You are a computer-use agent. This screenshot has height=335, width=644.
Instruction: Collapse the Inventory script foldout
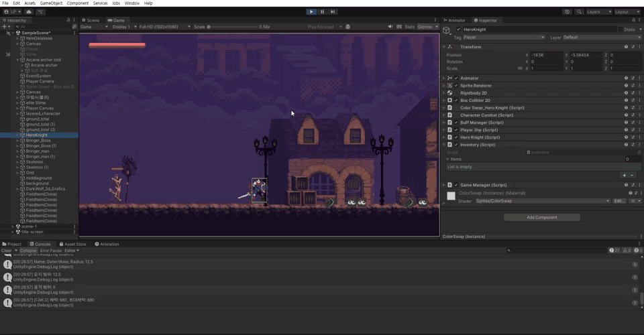click(x=444, y=145)
